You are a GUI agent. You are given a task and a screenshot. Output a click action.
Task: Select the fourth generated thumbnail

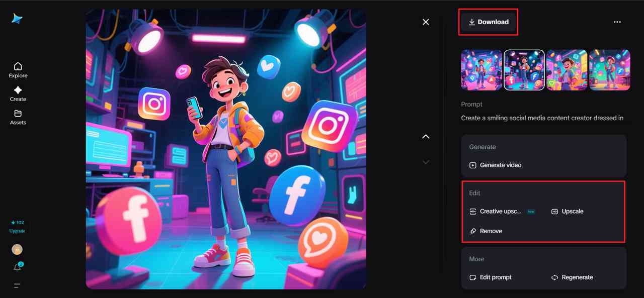[x=610, y=70]
